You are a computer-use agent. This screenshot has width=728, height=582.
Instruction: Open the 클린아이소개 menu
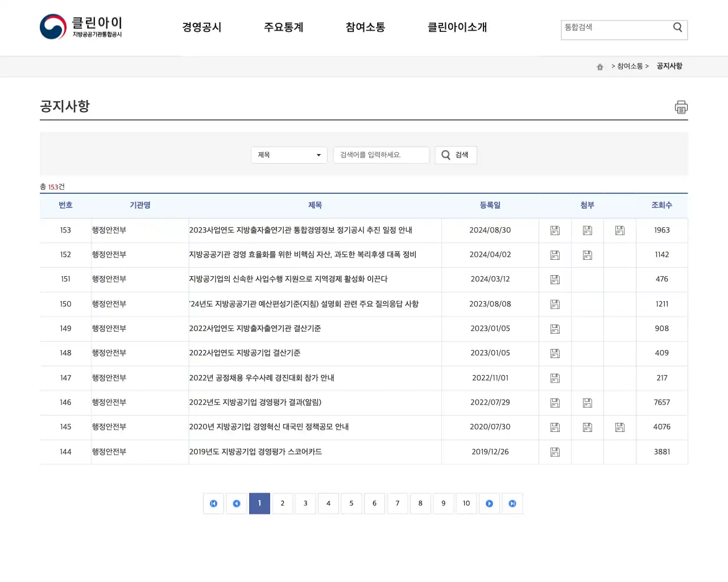(457, 27)
